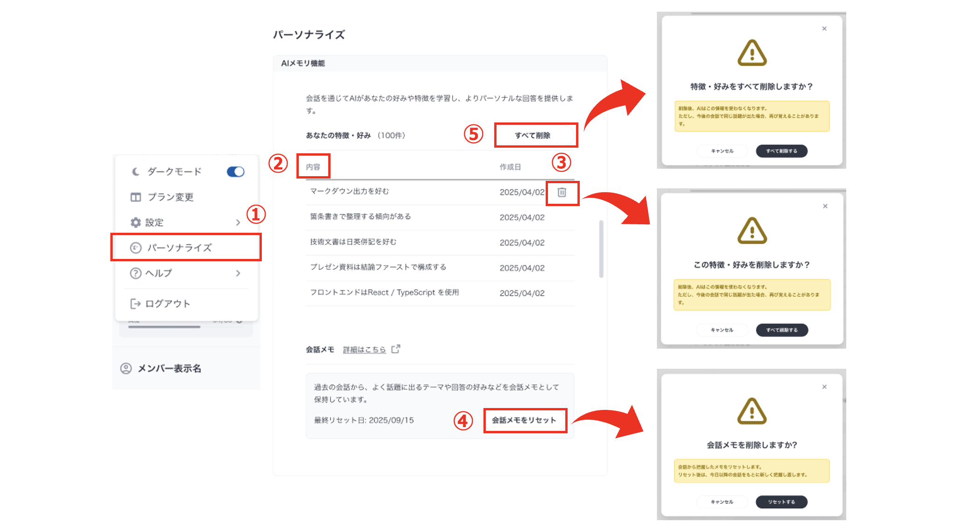The width and height of the screenshot is (980, 530).
Task: Click the heart icon beside パーソナライズ
Action: (x=135, y=248)
